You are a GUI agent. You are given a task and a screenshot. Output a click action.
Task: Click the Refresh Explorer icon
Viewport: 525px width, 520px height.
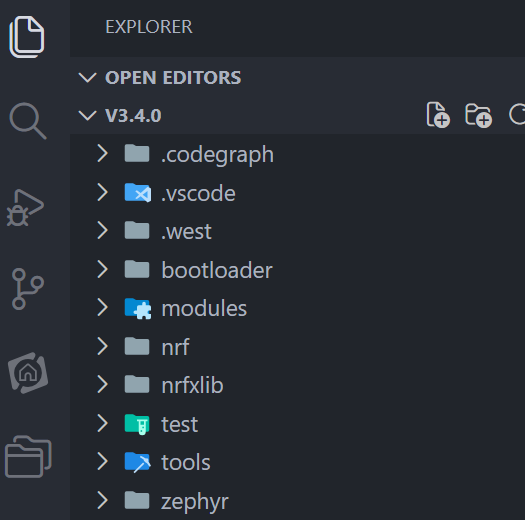coord(517,115)
